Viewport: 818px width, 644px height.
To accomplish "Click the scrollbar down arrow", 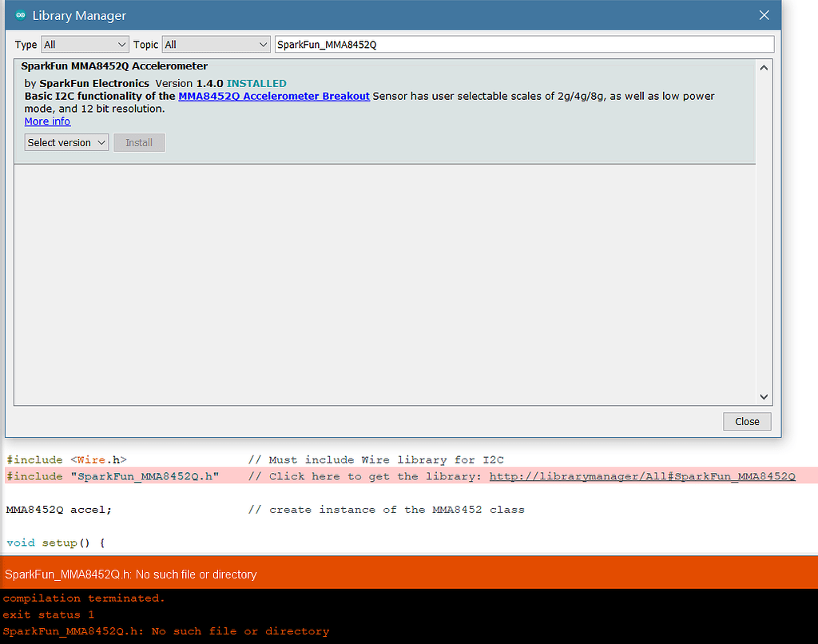I will coord(764,396).
